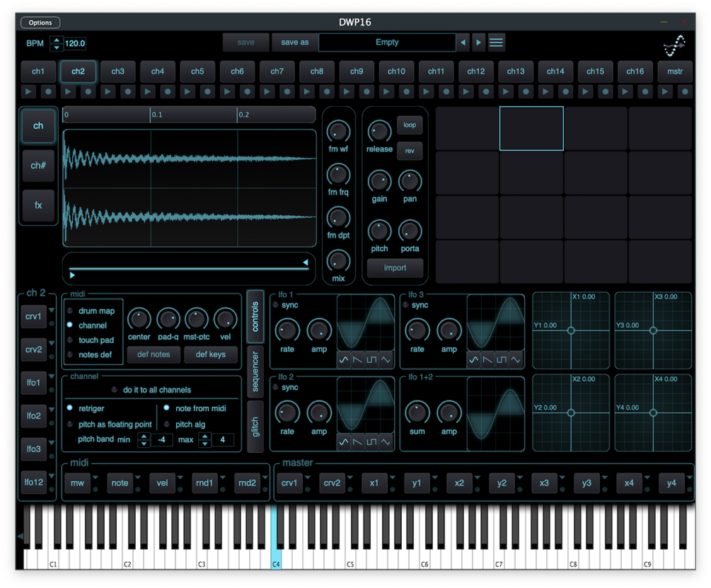Viewport: 711px width, 588px height.
Task: Expand the lfo12 side dropdown arrow
Action: point(52,476)
